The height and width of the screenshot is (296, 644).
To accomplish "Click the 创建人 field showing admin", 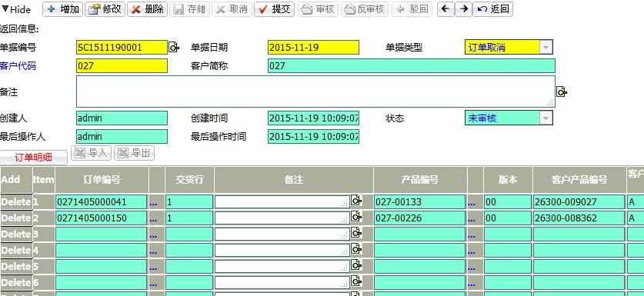I will tap(122, 118).
